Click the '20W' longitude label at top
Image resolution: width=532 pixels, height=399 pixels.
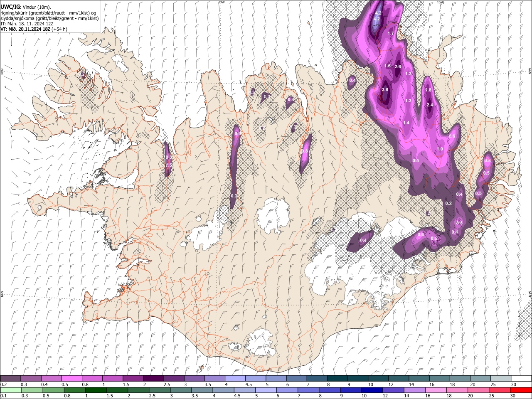pos(221,2)
